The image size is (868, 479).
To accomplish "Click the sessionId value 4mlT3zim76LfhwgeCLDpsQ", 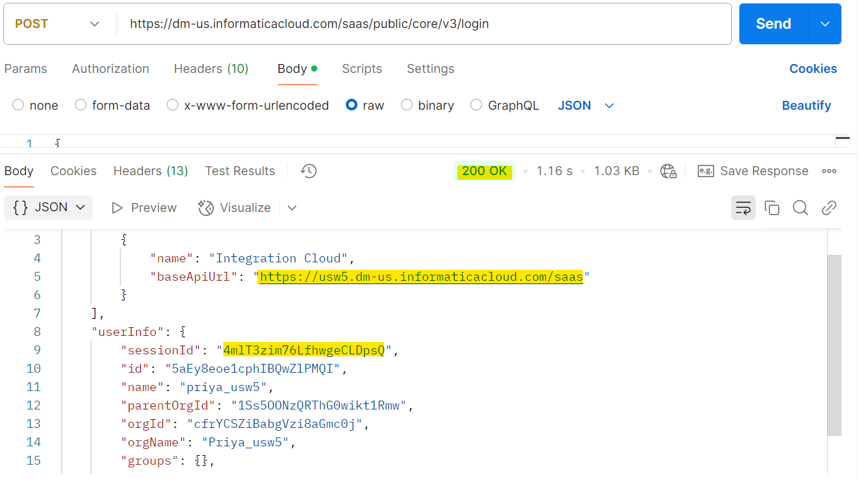I will 304,350.
